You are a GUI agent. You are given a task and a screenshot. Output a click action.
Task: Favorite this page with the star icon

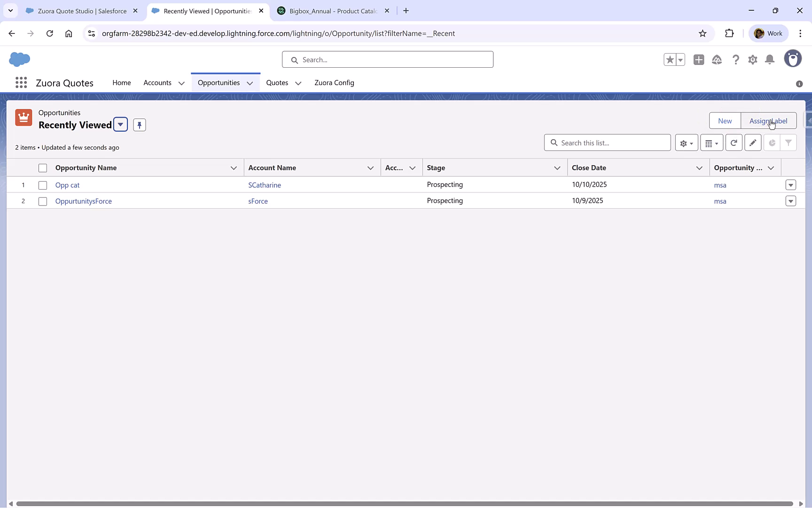point(669,60)
